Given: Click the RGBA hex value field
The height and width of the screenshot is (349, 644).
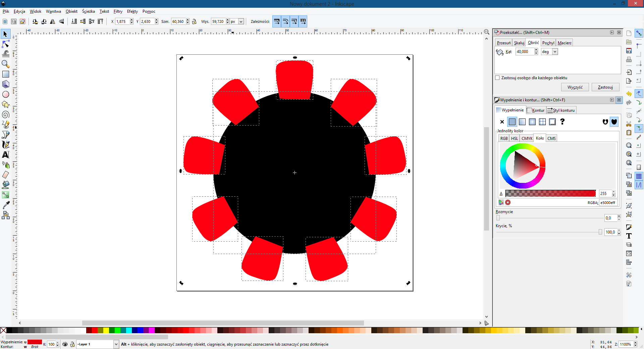Looking at the screenshot, I should 608,203.
